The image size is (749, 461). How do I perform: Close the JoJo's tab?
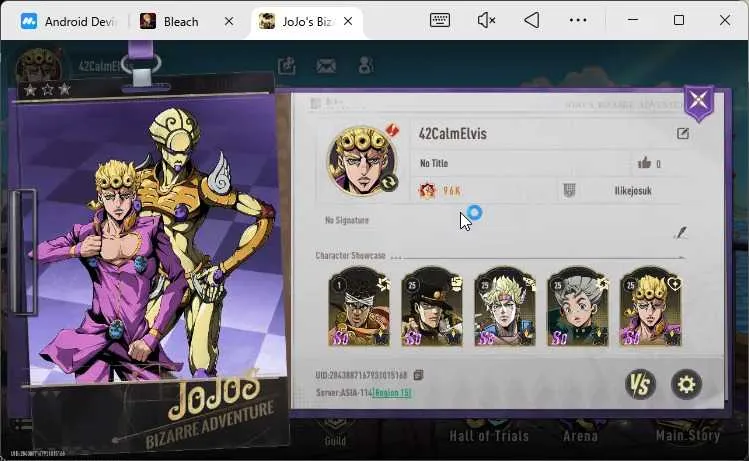(348, 21)
